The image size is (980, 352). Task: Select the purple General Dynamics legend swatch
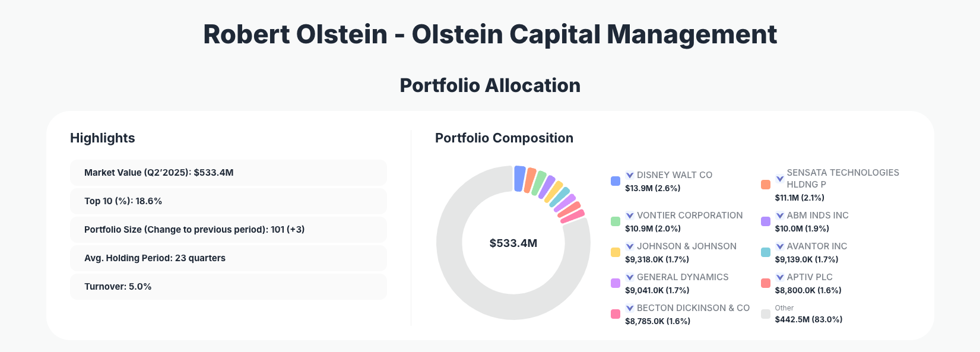click(x=615, y=283)
